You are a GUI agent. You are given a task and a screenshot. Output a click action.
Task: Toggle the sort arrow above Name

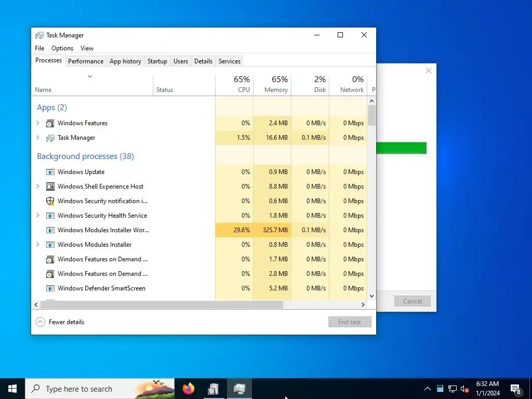click(x=90, y=76)
